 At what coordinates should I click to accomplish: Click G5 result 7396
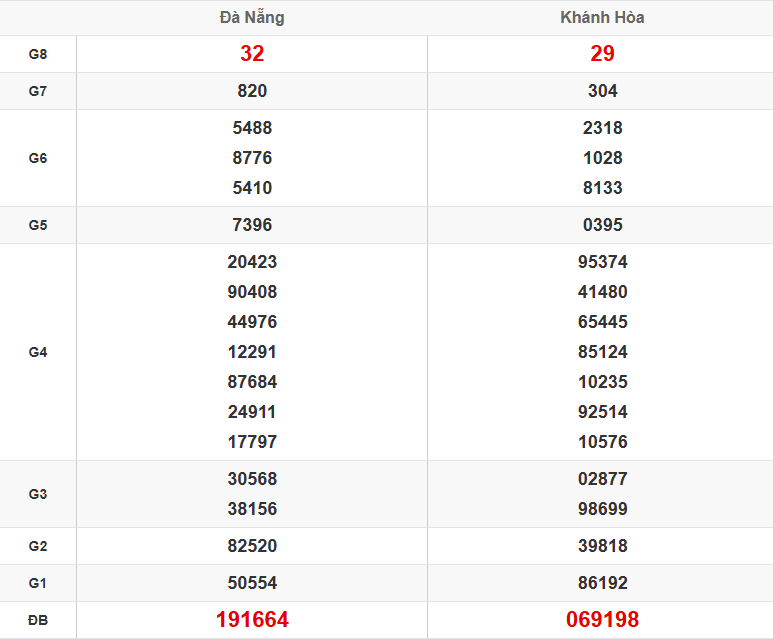click(x=252, y=225)
